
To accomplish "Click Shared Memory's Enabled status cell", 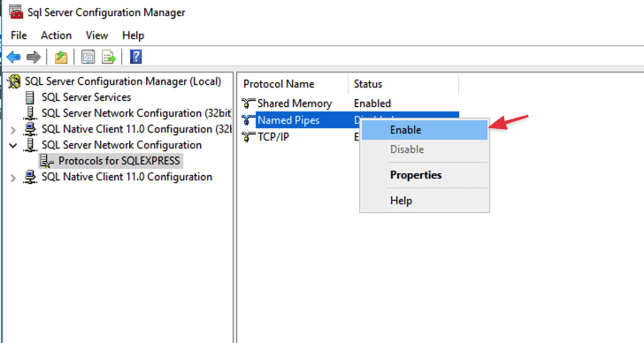I will point(372,103).
